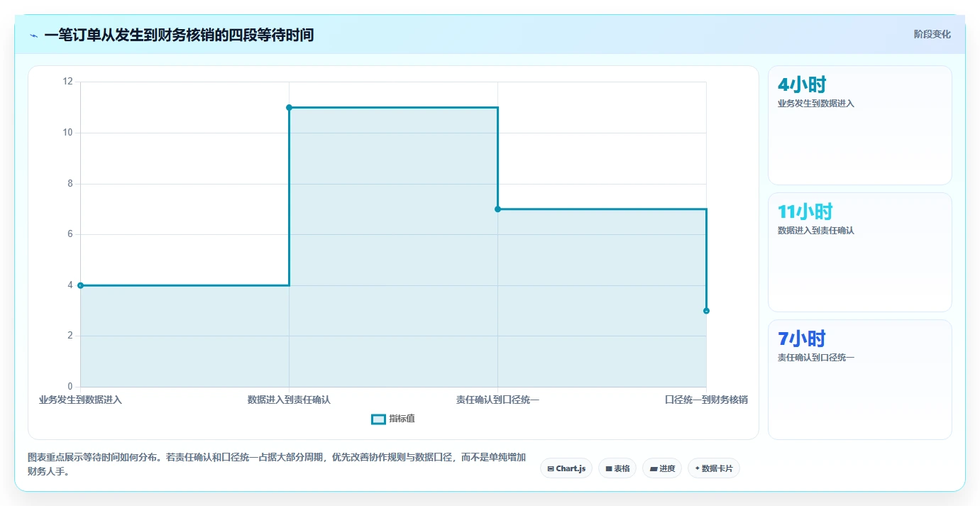Viewport: 980px width, 506px height.
Task: Click the Chart.js chip
Action: coord(566,468)
